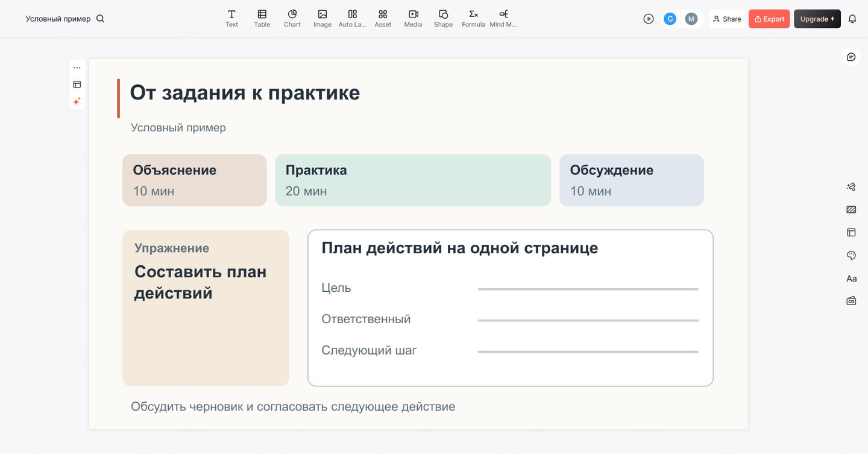Click the layout icon under the three-dots menu

coord(77,84)
